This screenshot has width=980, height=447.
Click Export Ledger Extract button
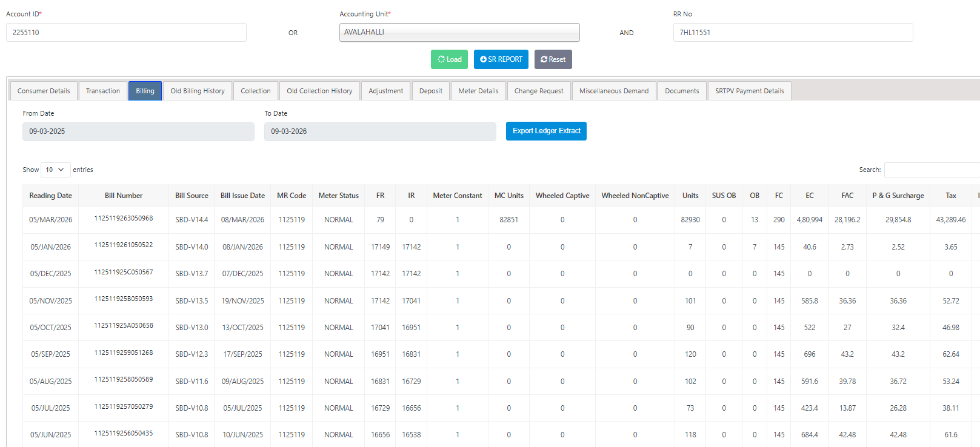tap(546, 131)
